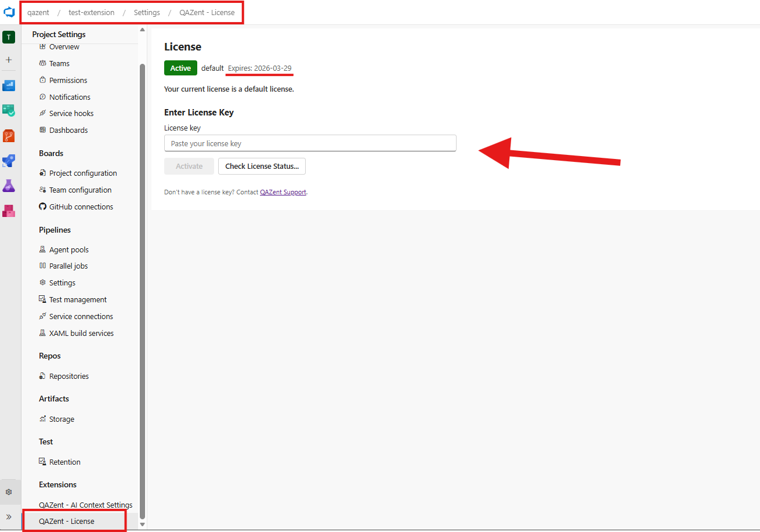Navigate to test-extension via the breadcrumb

91,12
